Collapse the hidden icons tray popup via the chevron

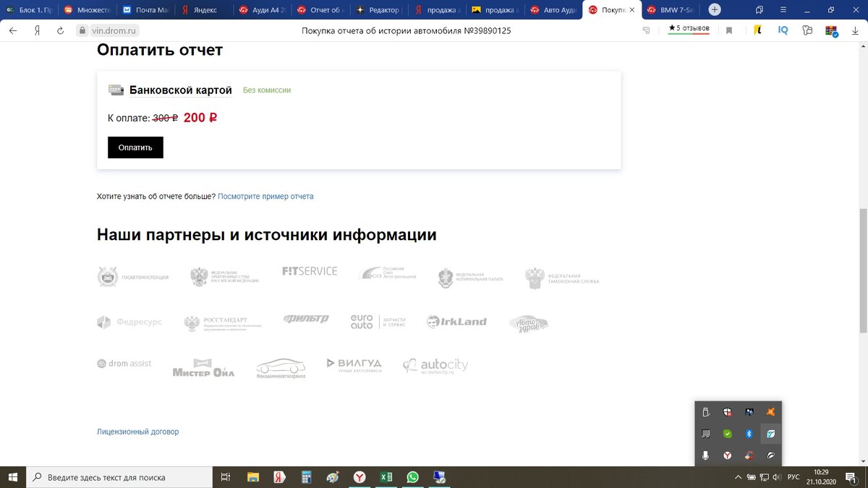(x=739, y=477)
